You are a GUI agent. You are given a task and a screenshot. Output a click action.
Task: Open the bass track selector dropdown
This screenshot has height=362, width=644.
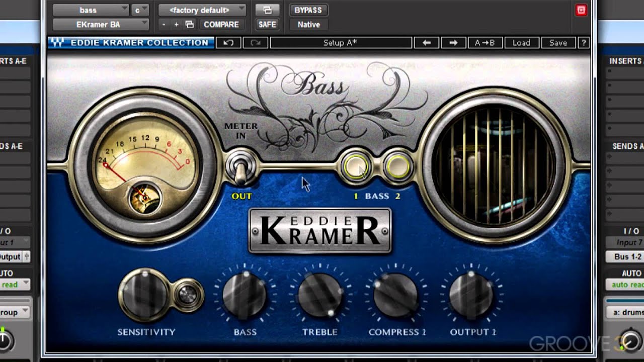pyautogui.click(x=91, y=10)
